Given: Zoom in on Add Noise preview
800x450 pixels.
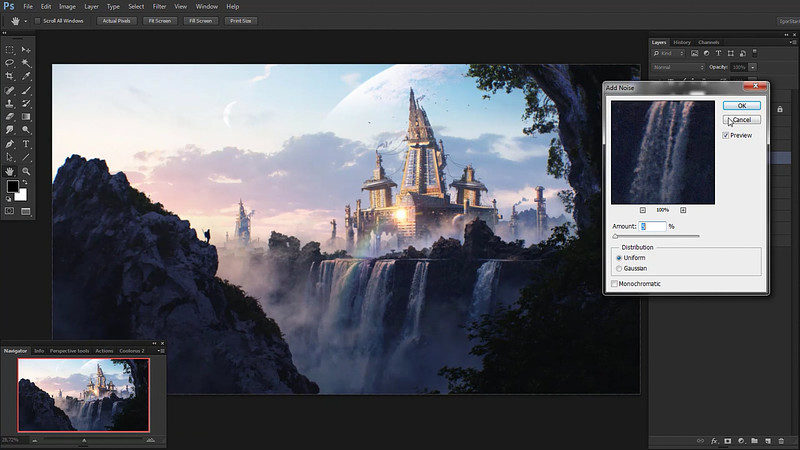Looking at the screenshot, I should [x=683, y=210].
